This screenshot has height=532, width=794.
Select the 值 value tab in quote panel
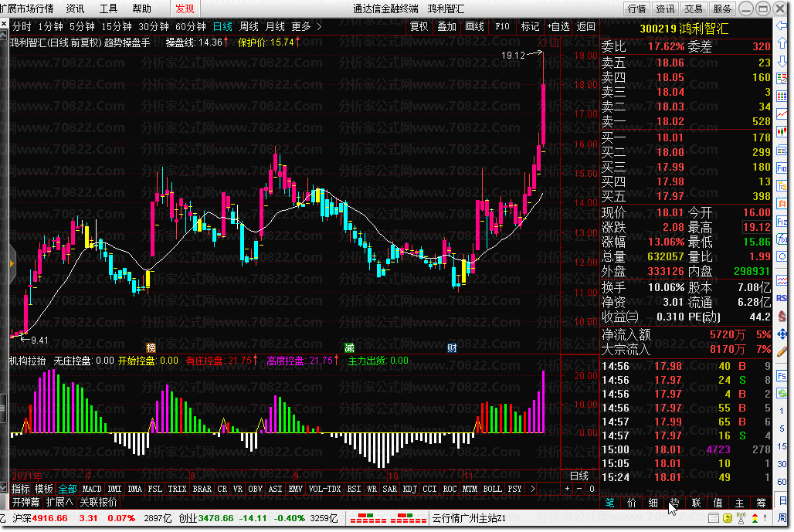tap(718, 503)
